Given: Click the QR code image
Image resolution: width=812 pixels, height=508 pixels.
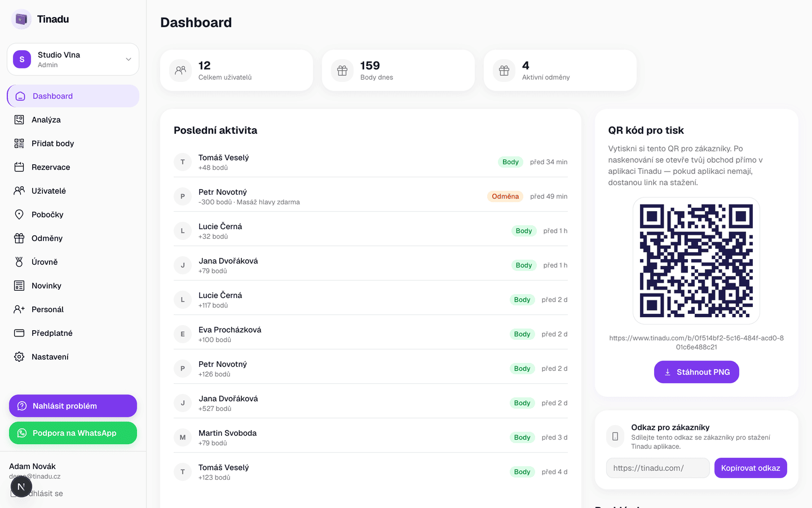Looking at the screenshot, I should pyautogui.click(x=696, y=261).
